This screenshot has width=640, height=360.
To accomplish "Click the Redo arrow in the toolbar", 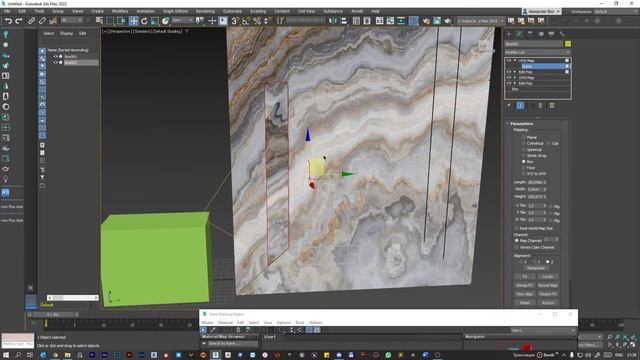I will (19, 21).
